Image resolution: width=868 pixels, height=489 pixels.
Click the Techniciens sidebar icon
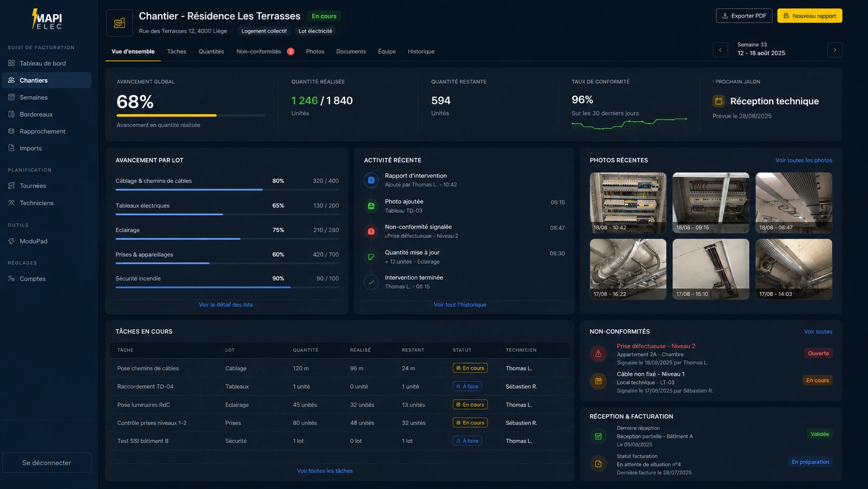tap(11, 203)
